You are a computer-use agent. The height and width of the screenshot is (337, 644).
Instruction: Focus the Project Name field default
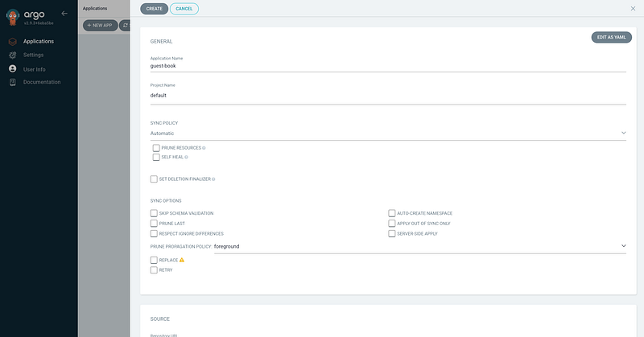coord(388,95)
